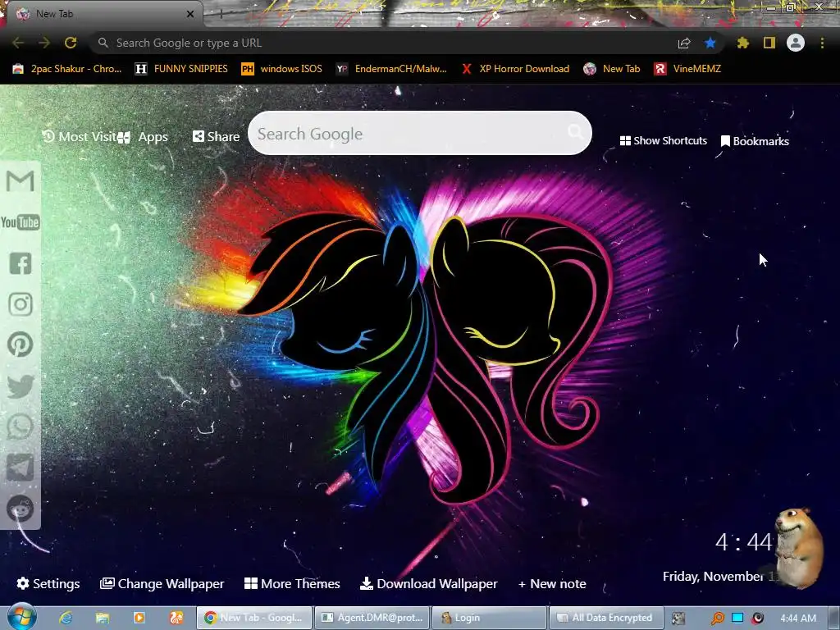Open the Bookmarks panel on the page
Image resolution: width=840 pixels, height=630 pixels.
pos(755,141)
